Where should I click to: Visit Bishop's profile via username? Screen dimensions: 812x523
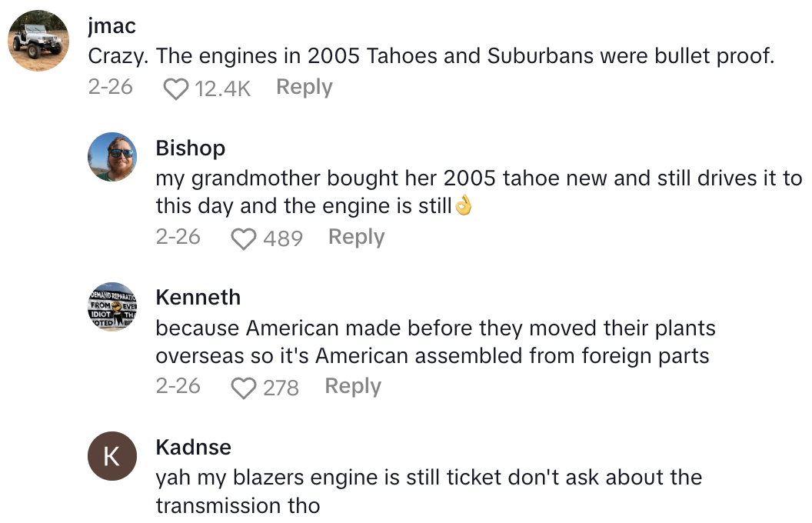click(x=190, y=148)
